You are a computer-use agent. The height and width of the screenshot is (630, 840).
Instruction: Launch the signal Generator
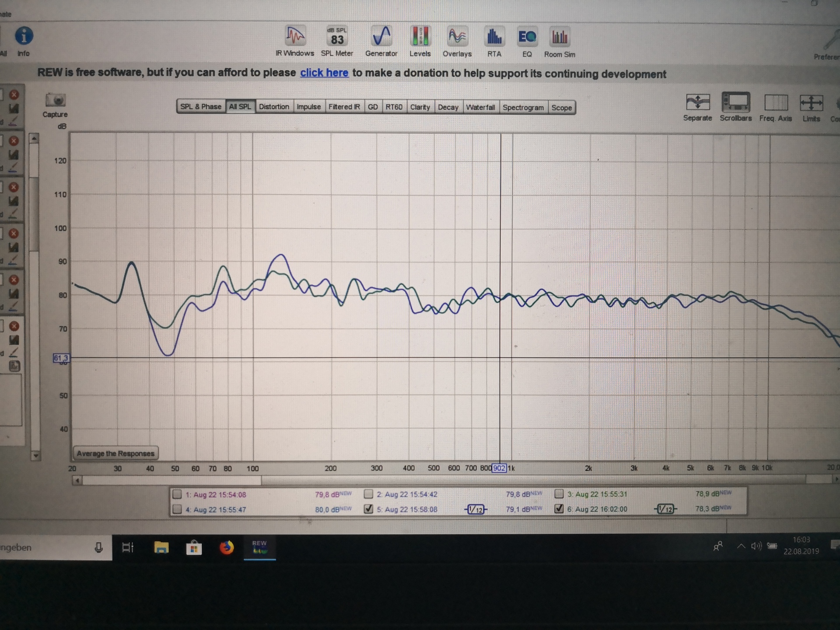381,41
